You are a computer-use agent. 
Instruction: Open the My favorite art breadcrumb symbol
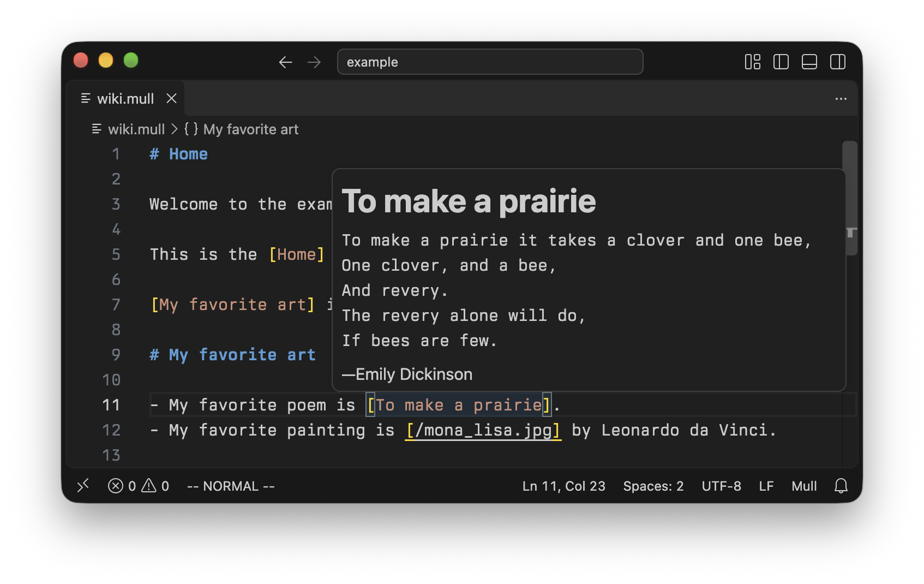(242, 129)
